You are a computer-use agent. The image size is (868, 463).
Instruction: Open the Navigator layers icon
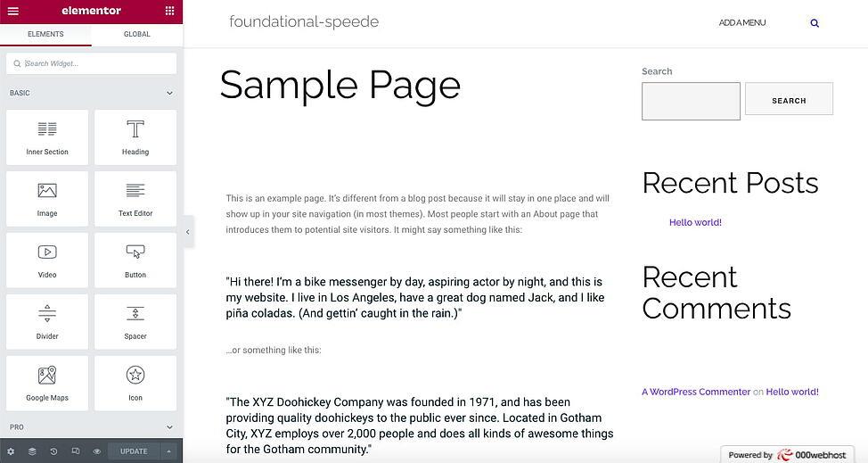tap(32, 451)
